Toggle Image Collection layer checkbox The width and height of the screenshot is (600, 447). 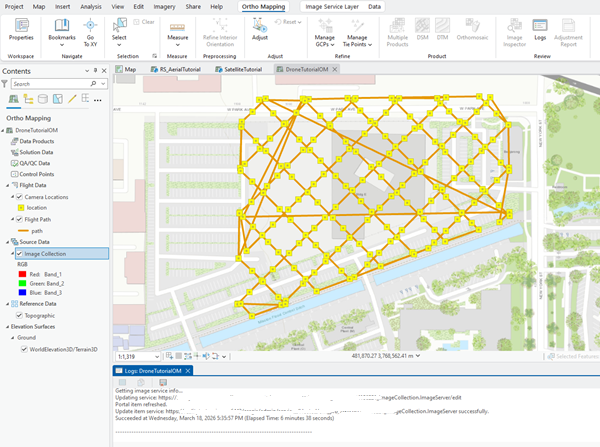click(x=20, y=253)
